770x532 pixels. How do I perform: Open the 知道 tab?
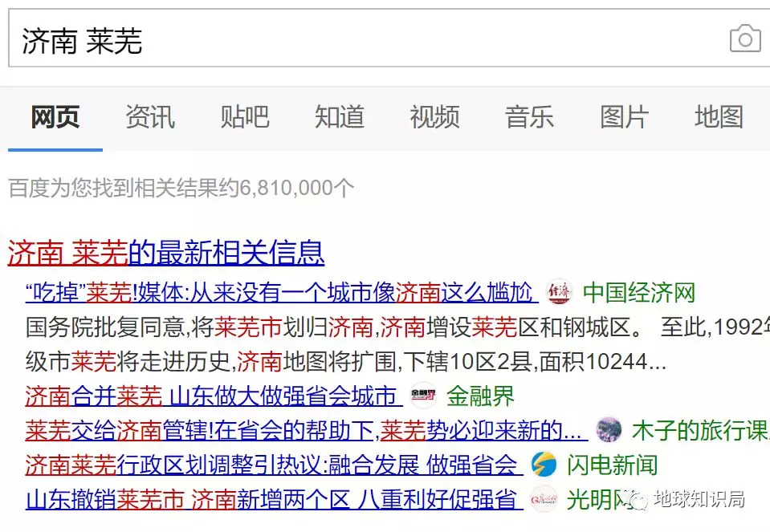coord(340,117)
